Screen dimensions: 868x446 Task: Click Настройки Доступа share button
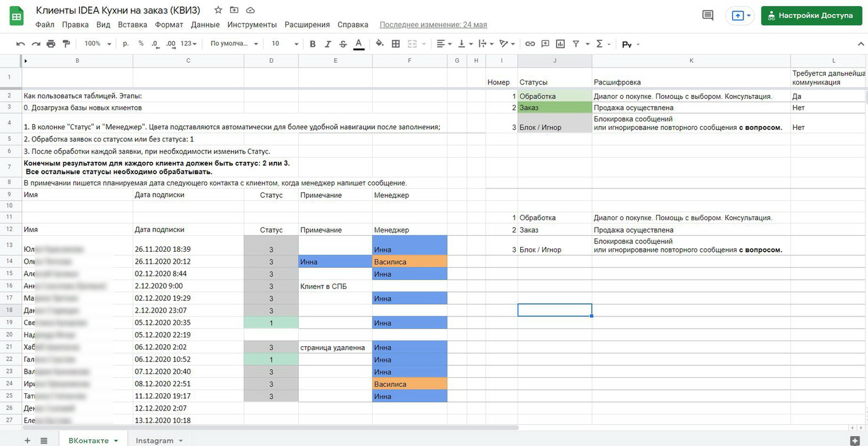point(810,16)
